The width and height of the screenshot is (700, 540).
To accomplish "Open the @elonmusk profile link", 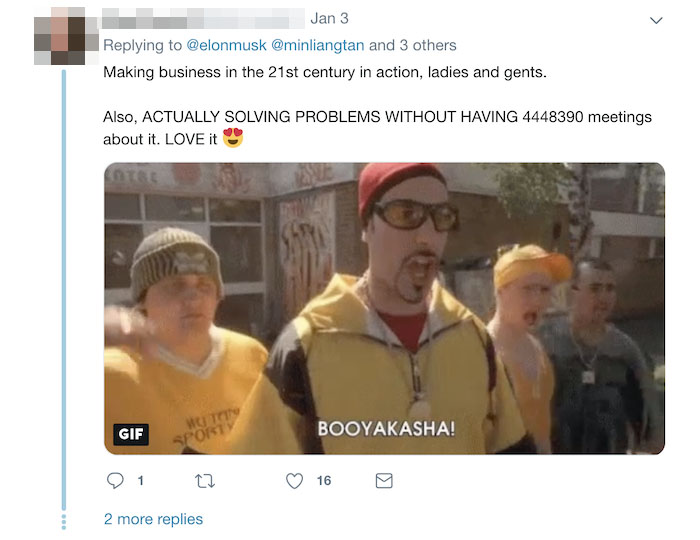I will point(226,45).
